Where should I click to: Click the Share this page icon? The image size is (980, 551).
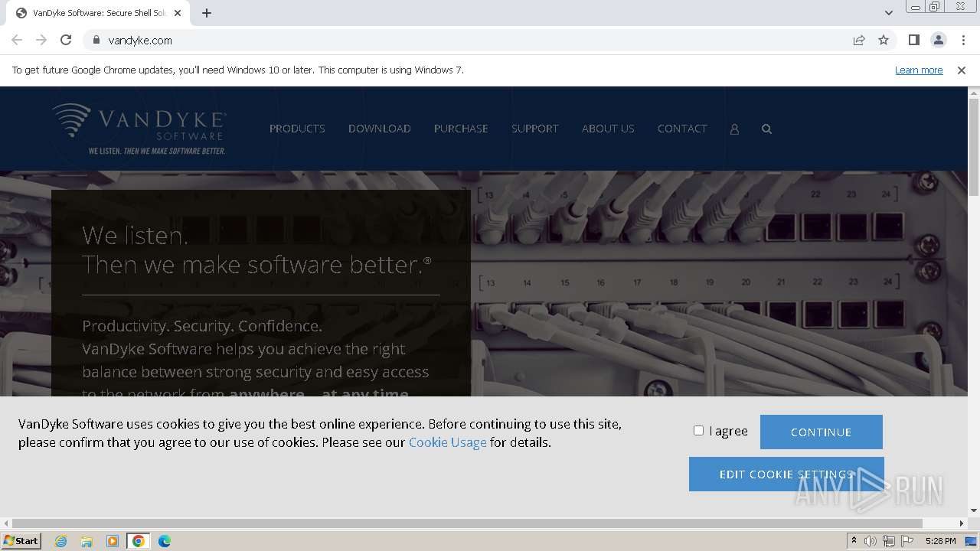pyautogui.click(x=859, y=40)
